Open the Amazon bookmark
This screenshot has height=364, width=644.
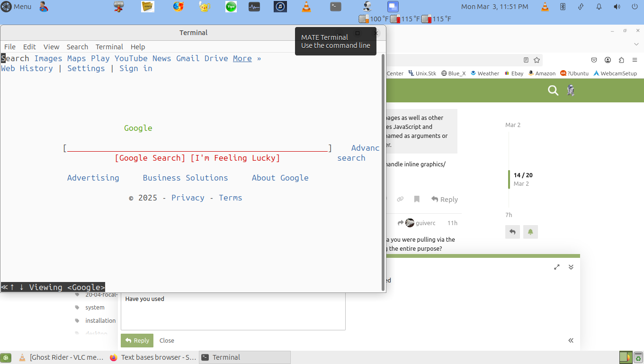pyautogui.click(x=542, y=73)
